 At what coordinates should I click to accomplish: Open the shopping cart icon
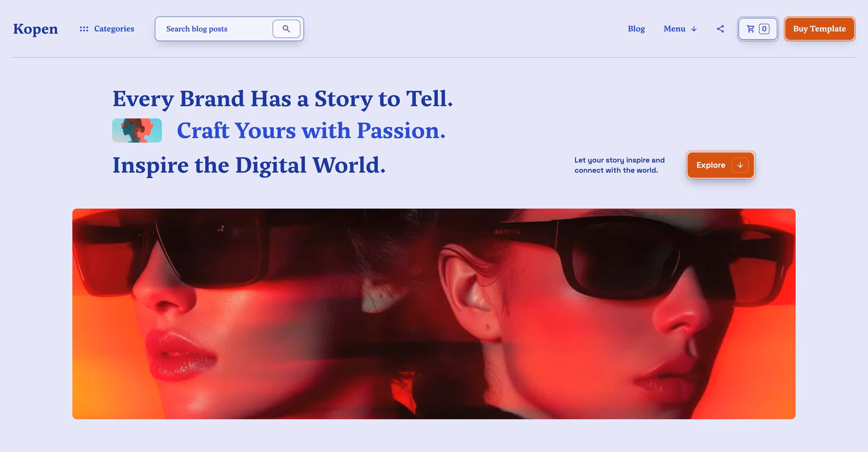(x=750, y=29)
